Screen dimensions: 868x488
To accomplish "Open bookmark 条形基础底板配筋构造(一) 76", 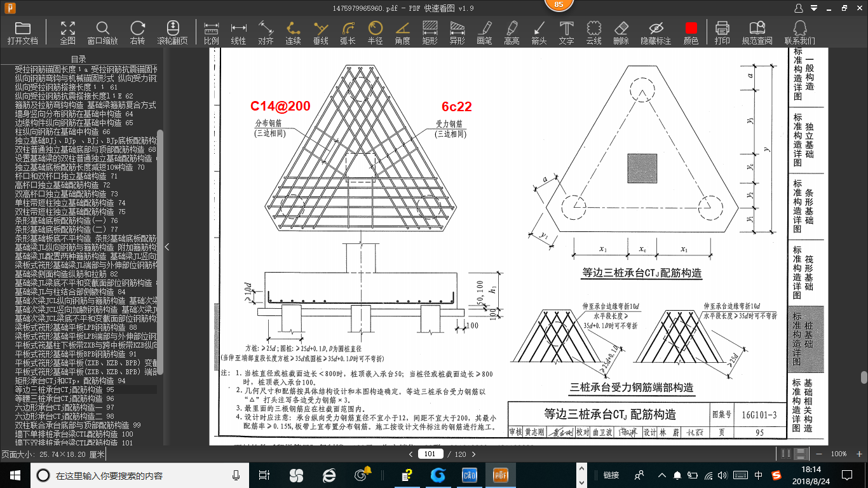I will point(66,220).
